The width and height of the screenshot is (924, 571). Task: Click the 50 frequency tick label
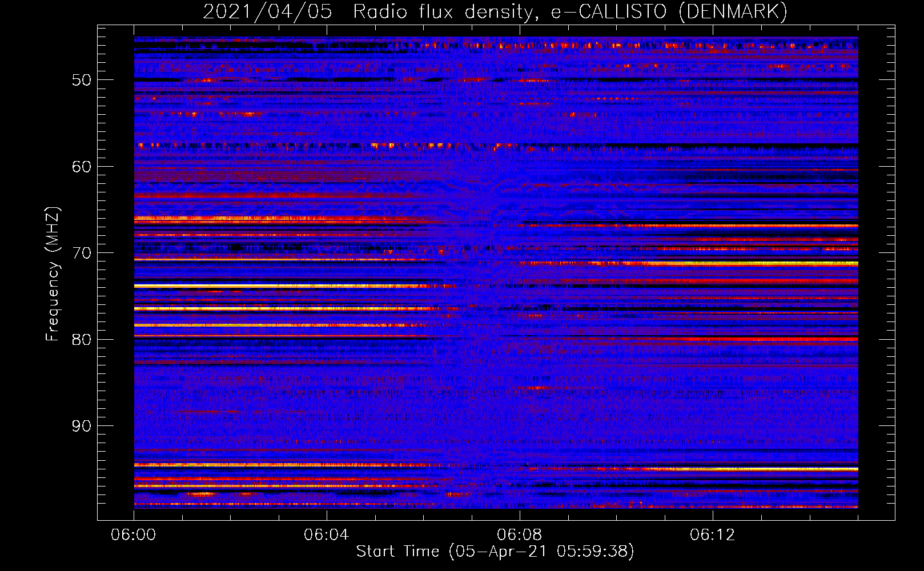(81, 80)
